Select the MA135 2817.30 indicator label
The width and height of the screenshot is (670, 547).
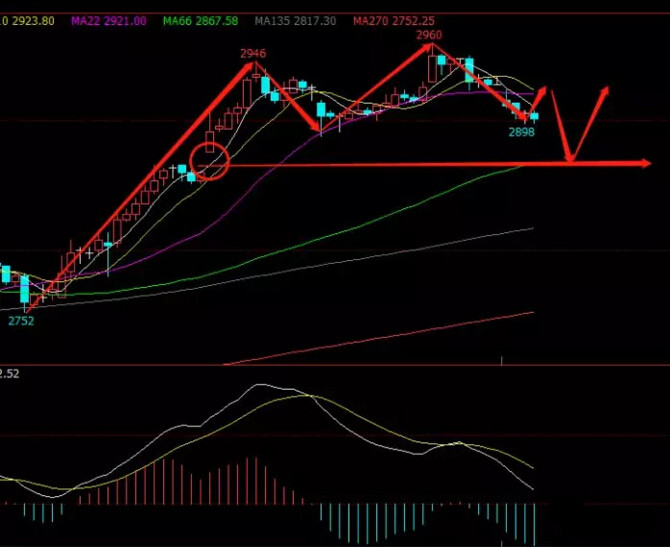coord(295,21)
